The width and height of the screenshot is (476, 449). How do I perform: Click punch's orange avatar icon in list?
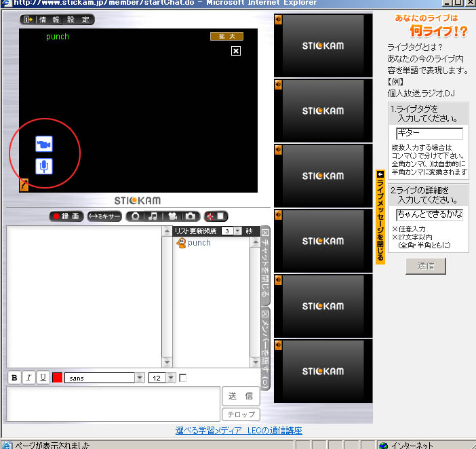(x=181, y=243)
